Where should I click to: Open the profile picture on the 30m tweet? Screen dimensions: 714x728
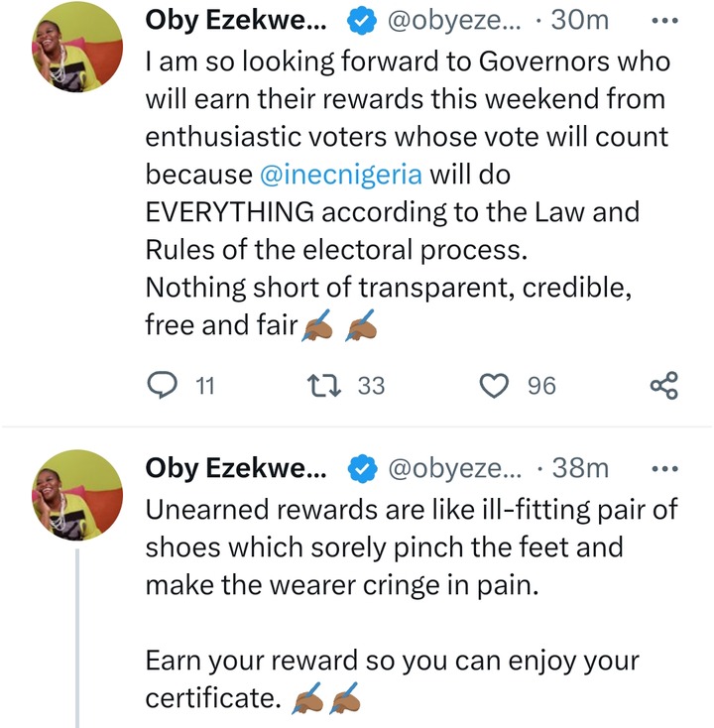(77, 50)
